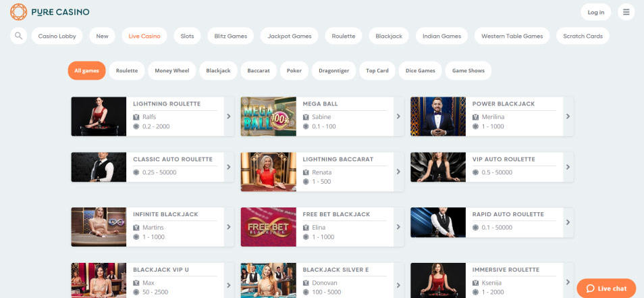Click the chip icon beside 100 - 5000
644x298 pixels.
(306, 292)
